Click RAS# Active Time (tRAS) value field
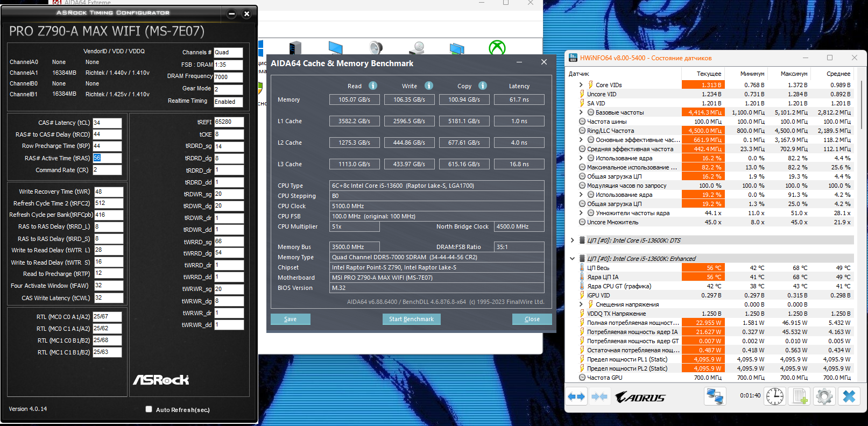This screenshot has width=868, height=426. click(107, 158)
